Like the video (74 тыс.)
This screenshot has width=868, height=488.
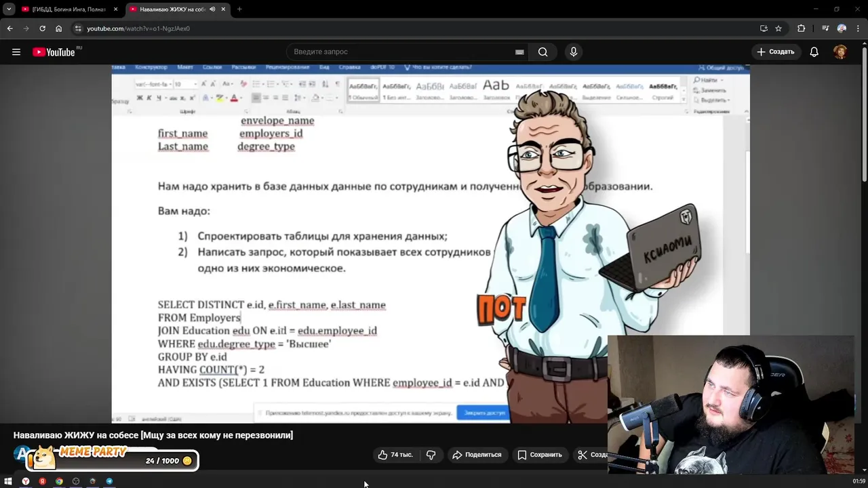[x=395, y=455]
